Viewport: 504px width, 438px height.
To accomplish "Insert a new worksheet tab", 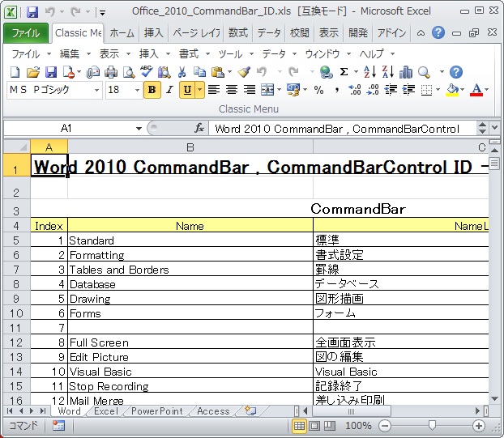I will (250, 410).
